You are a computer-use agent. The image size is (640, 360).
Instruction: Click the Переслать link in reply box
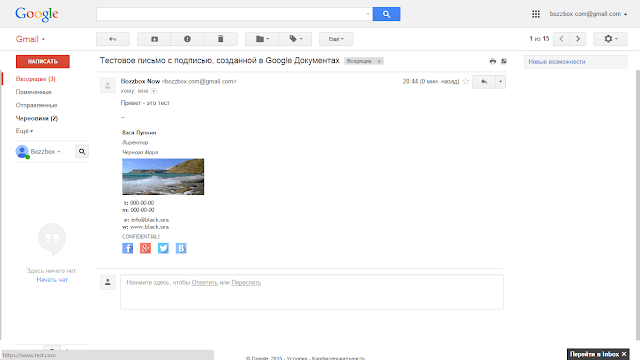[x=246, y=282]
